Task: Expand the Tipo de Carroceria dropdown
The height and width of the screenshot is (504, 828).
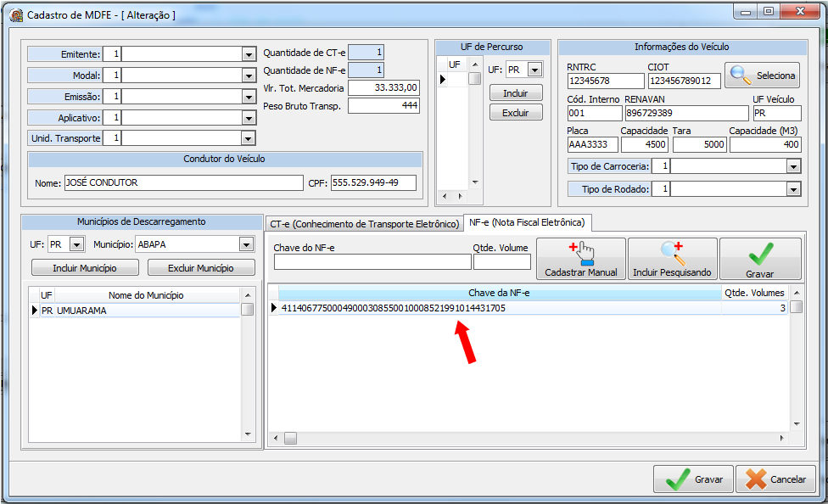Action: (793, 166)
